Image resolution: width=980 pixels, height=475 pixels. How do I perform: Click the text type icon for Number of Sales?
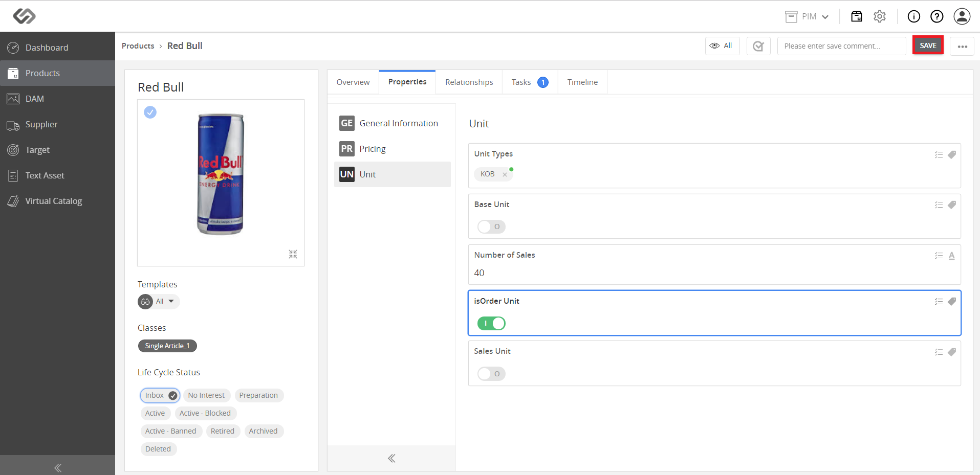tap(952, 256)
